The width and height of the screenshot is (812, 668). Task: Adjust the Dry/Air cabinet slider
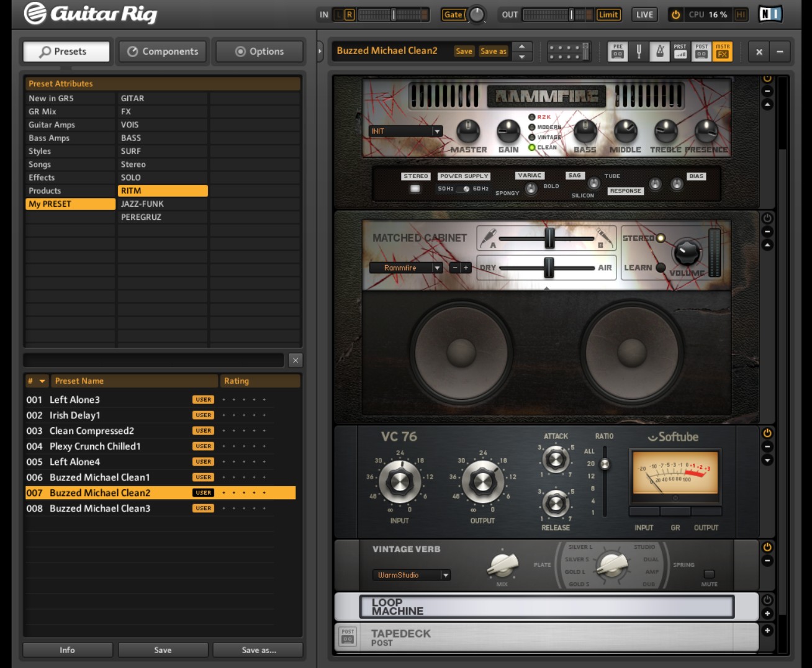[549, 268]
